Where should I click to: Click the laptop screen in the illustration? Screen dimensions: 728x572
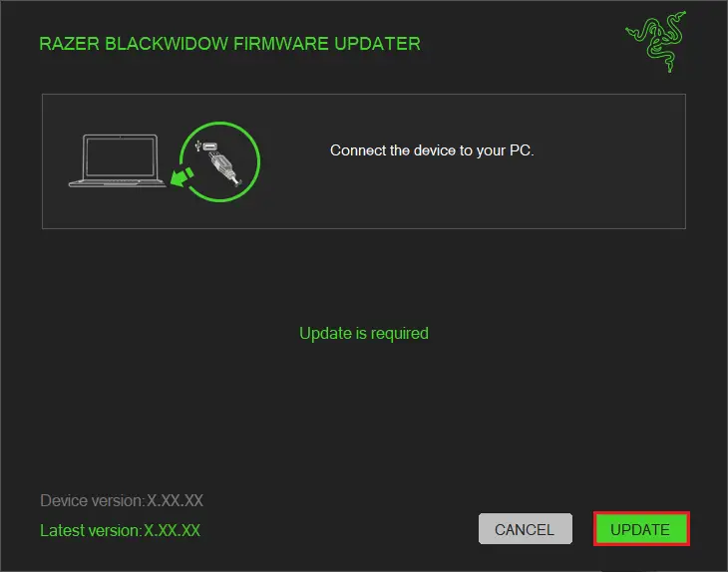[x=121, y=156]
